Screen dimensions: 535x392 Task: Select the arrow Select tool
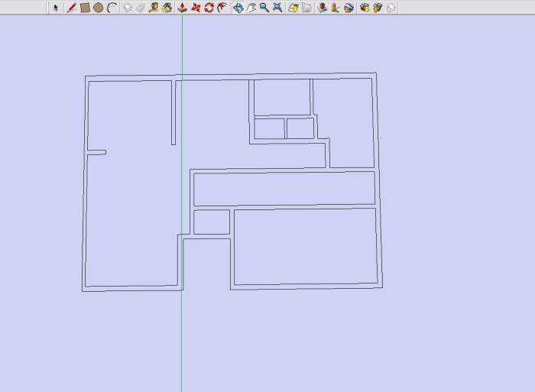pos(56,8)
